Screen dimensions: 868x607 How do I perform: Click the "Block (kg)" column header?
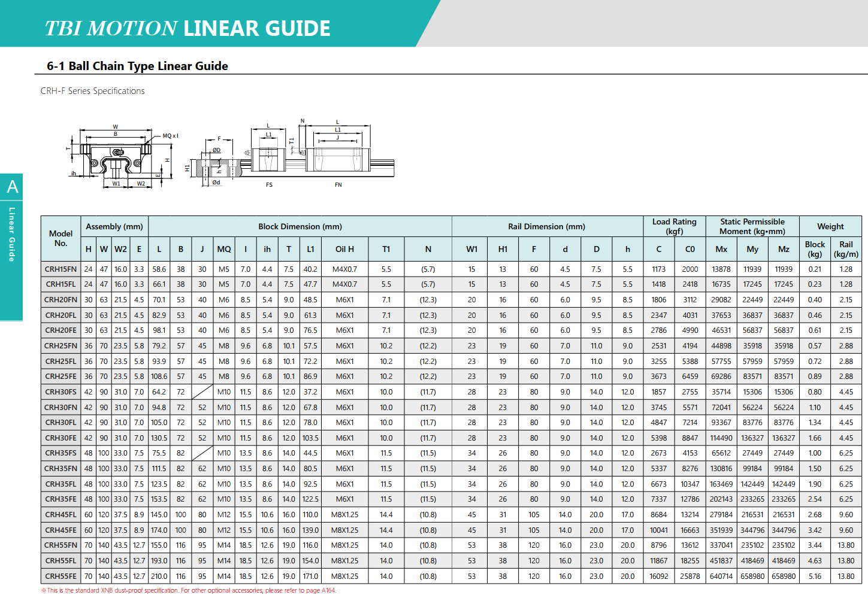pyautogui.click(x=815, y=249)
